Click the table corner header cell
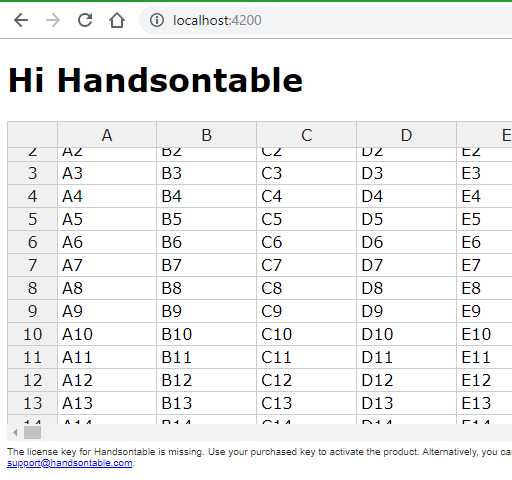Image resolution: width=512 pixels, height=480 pixels. click(x=32, y=135)
